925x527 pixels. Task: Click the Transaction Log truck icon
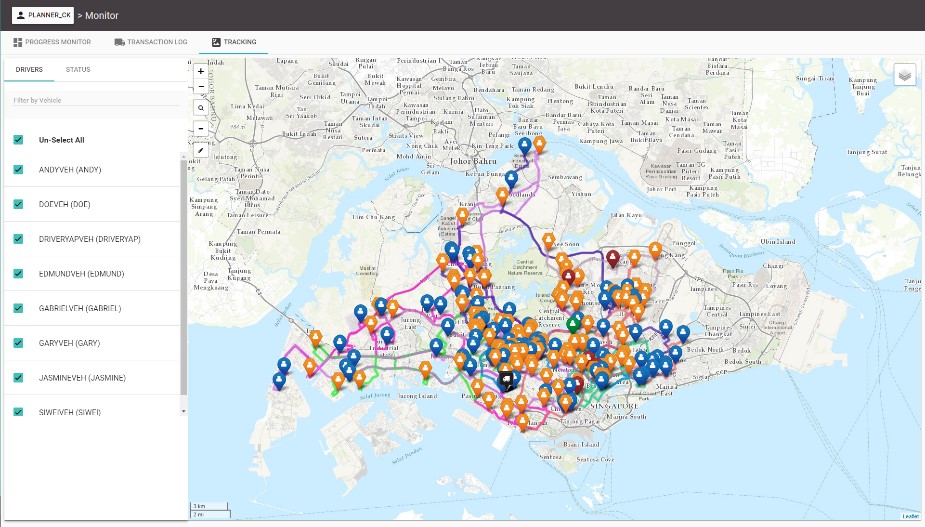coord(120,42)
